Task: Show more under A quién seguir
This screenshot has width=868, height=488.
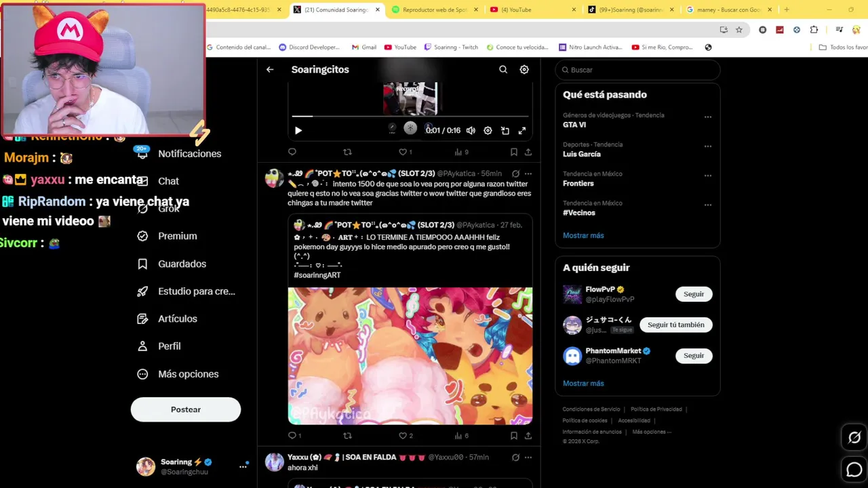Action: (583, 383)
